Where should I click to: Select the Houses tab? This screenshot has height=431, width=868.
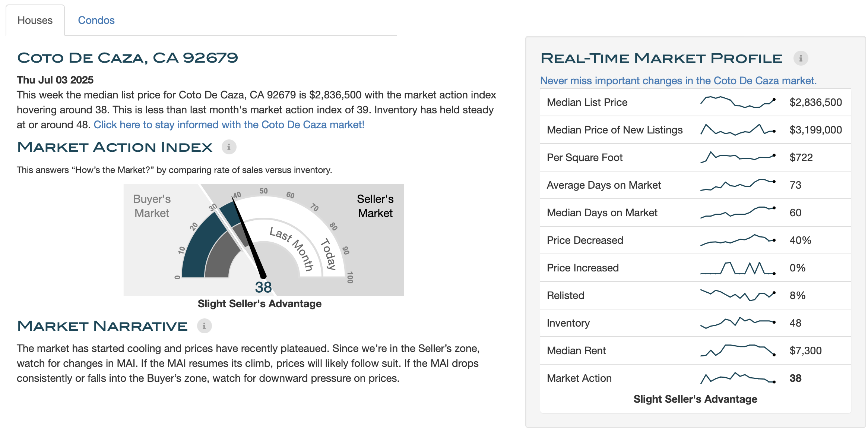point(35,20)
